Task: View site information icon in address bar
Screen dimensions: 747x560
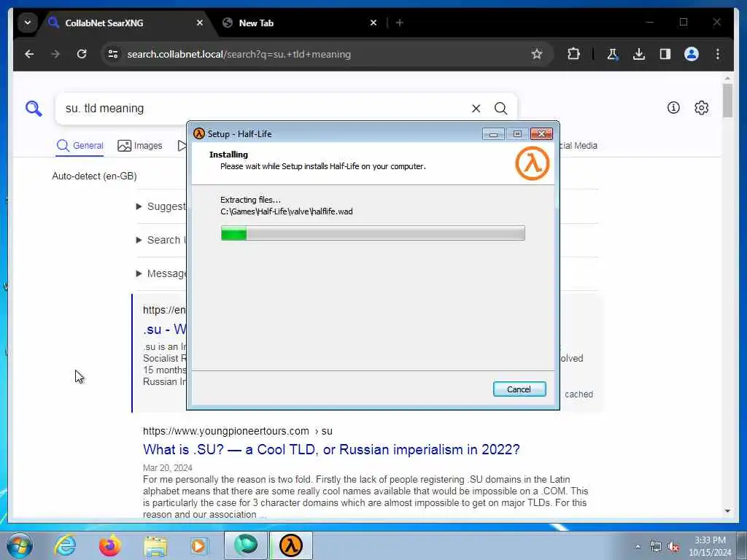Action: [113, 54]
